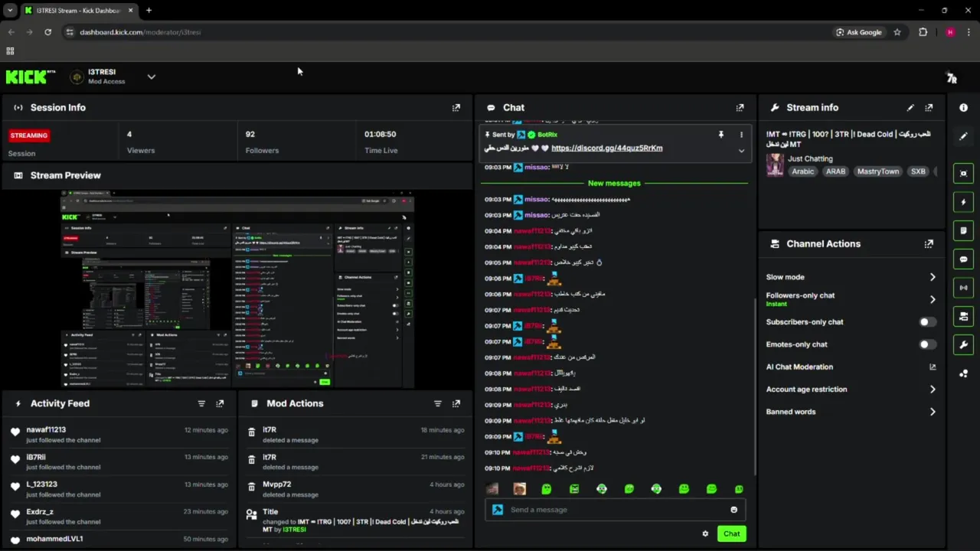Image resolution: width=980 pixels, height=551 pixels.
Task: Select Exdrz_z in Activity Feed
Action: tap(40, 512)
